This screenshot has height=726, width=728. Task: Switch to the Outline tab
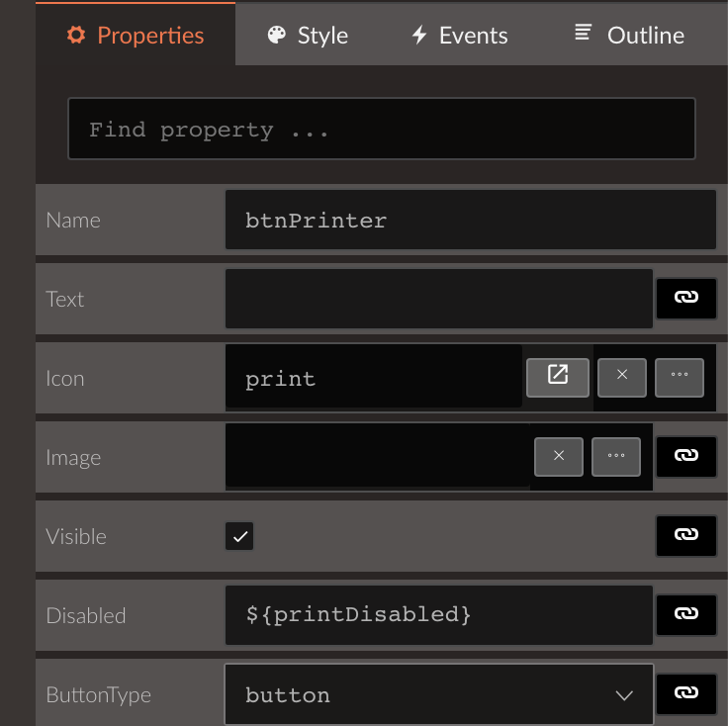(x=629, y=36)
